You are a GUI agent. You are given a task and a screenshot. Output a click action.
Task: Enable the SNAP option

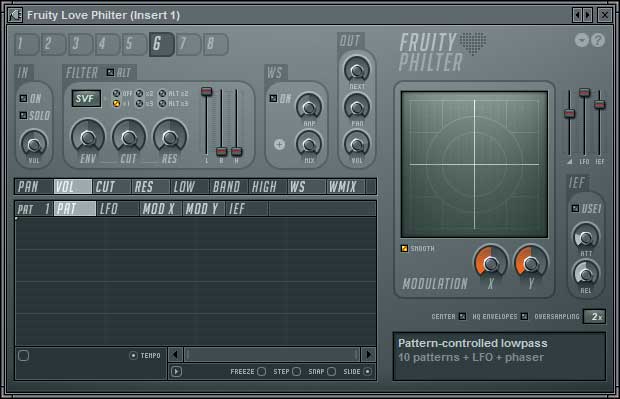[x=331, y=371]
